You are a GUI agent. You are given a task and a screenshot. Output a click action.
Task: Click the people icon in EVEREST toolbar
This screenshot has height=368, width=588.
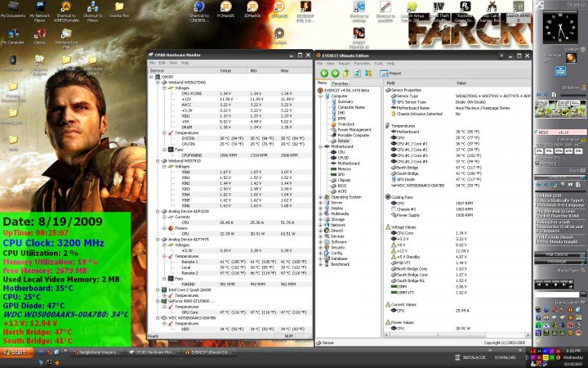(x=368, y=74)
